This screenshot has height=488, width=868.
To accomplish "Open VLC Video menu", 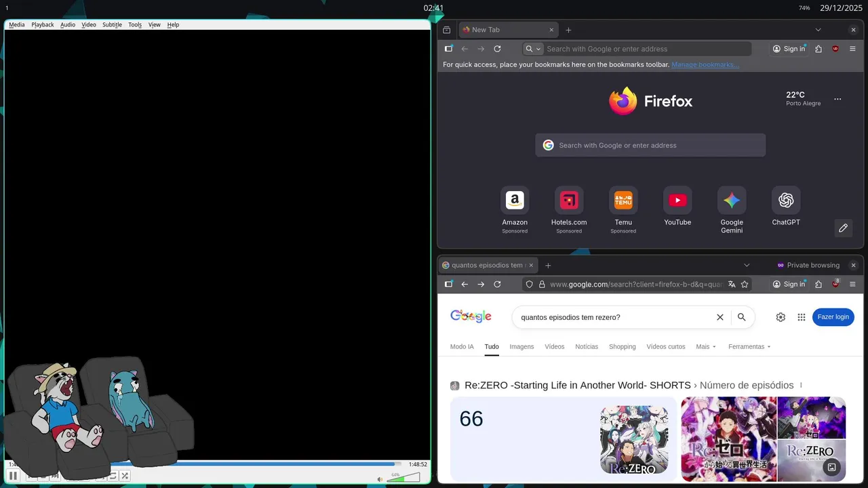I will [x=89, y=24].
